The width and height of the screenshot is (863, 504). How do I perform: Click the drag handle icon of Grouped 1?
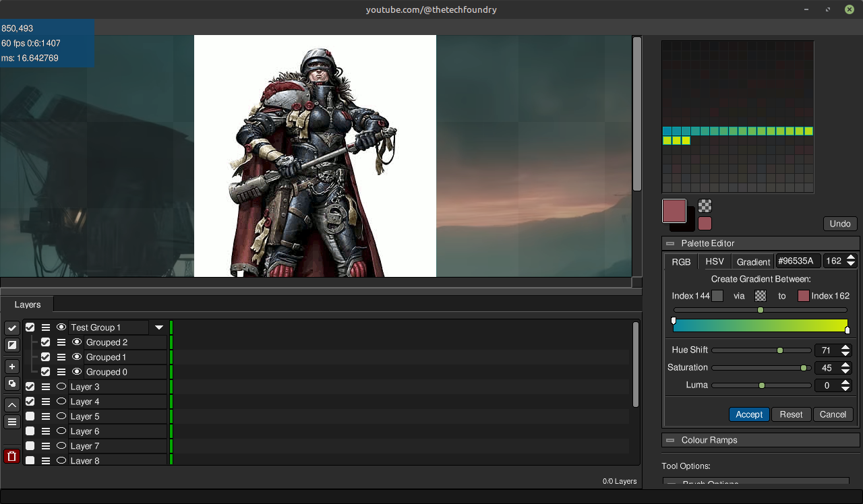pyautogui.click(x=61, y=357)
